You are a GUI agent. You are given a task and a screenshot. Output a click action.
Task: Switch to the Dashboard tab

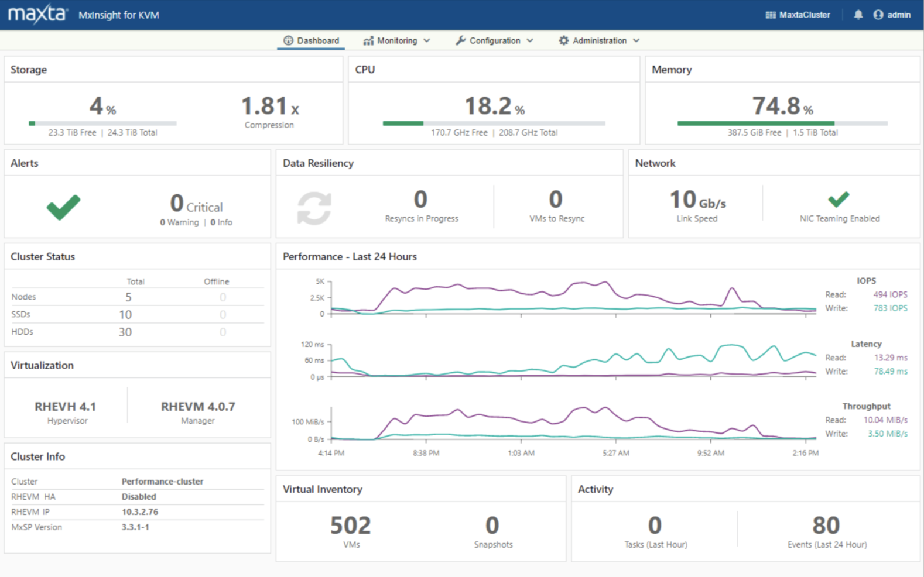pos(311,40)
